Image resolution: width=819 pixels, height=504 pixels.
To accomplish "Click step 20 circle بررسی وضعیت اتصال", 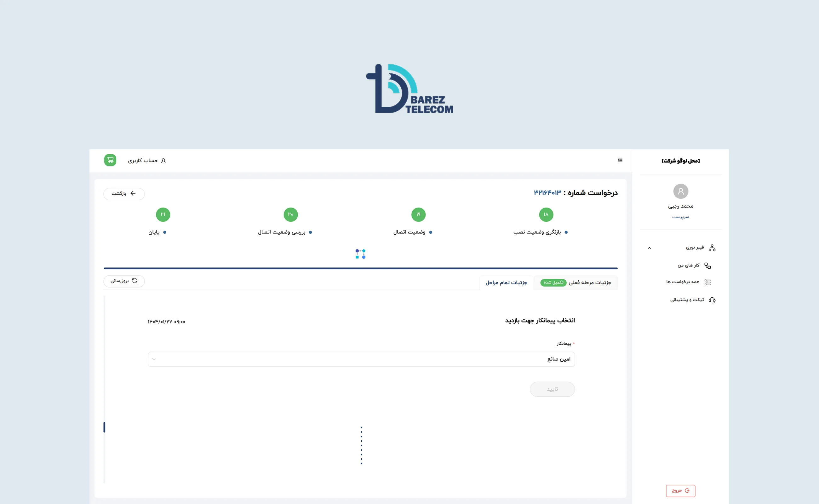I will (x=291, y=214).
